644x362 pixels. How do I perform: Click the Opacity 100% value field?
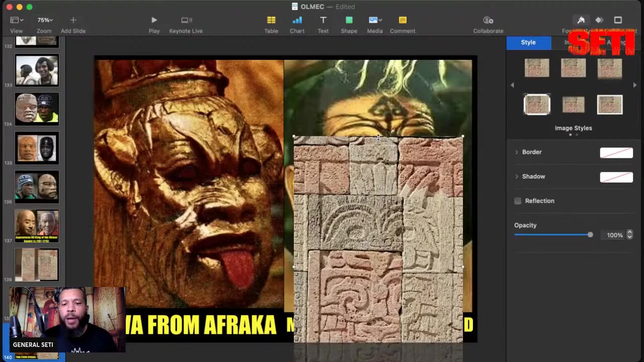coord(613,235)
